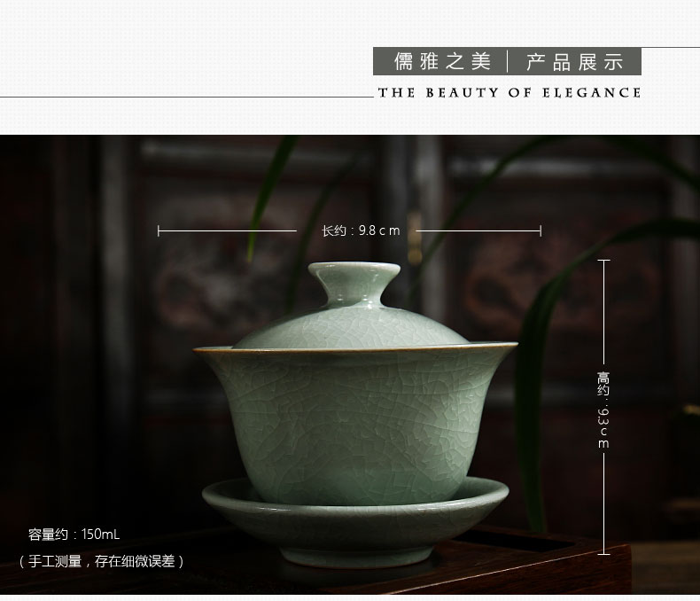700x601 pixels.
Task: Click the brown rim of the bowl
Action: 355,349
